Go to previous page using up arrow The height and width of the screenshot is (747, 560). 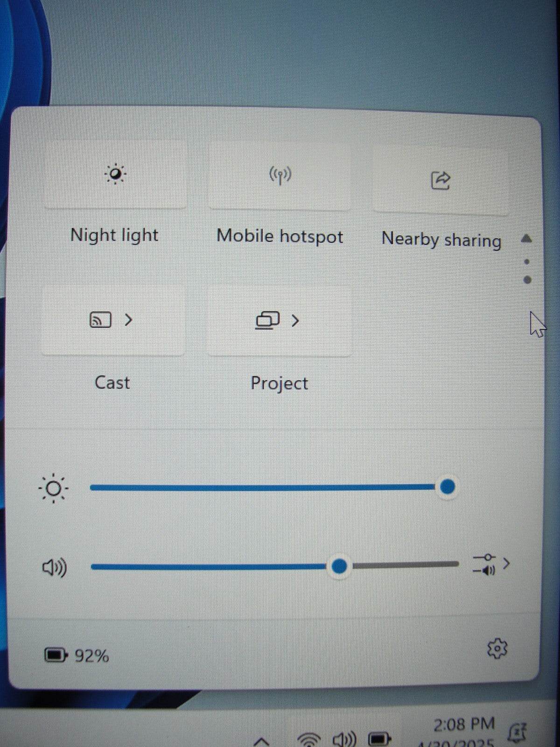click(x=526, y=239)
